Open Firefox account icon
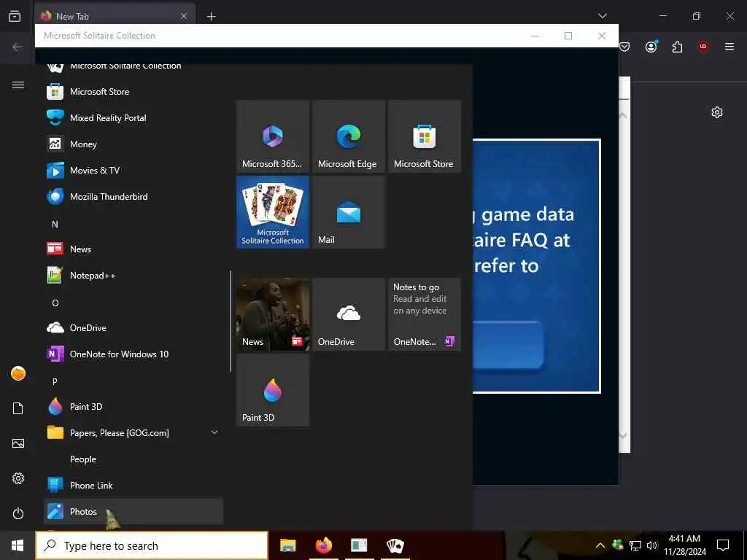This screenshot has height=560, width=747. [651, 47]
